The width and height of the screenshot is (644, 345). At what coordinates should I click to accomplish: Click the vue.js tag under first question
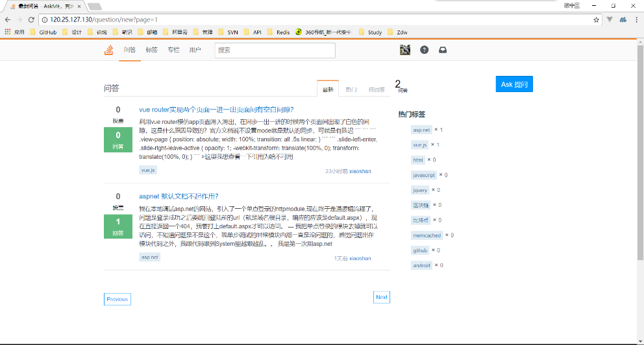(x=148, y=171)
